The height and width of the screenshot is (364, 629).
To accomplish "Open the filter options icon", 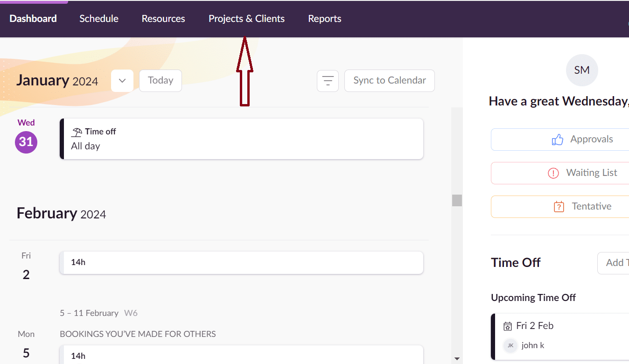I will tap(328, 81).
